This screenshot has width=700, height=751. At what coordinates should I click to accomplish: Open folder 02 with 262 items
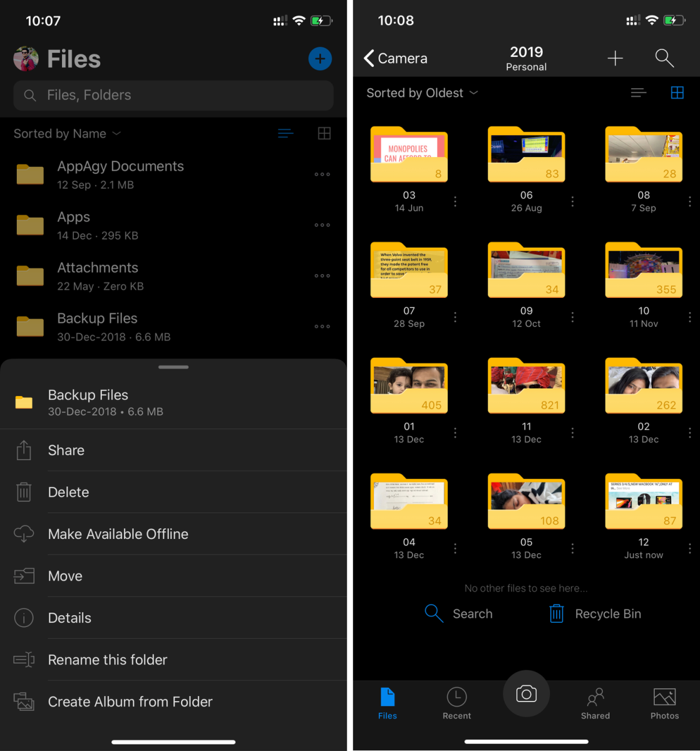[644, 386]
